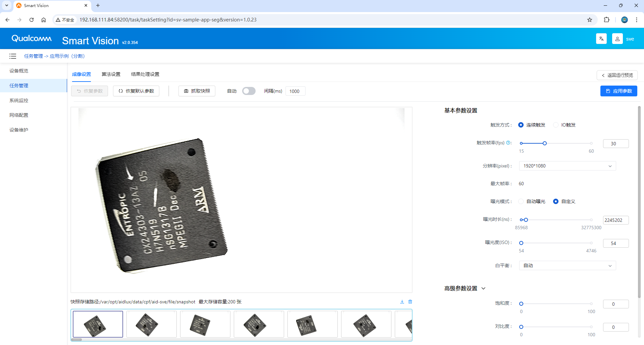
Task: Adjust the 触发帧率 fps slider handle
Action: 545,143
